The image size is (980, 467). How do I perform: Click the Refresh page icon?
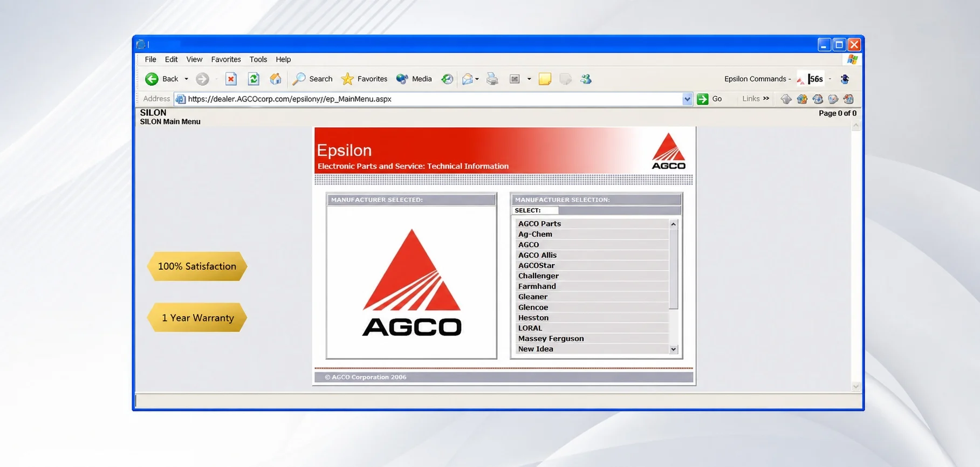pos(253,79)
